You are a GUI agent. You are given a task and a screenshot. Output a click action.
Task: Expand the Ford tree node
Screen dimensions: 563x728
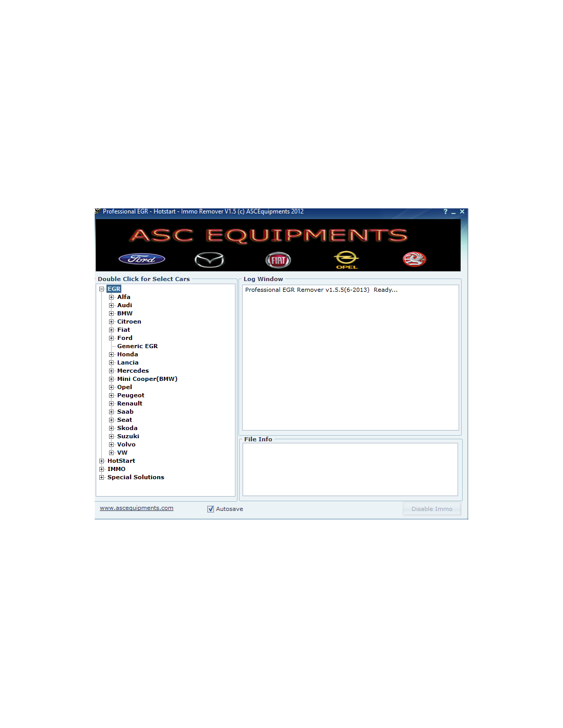coord(111,338)
